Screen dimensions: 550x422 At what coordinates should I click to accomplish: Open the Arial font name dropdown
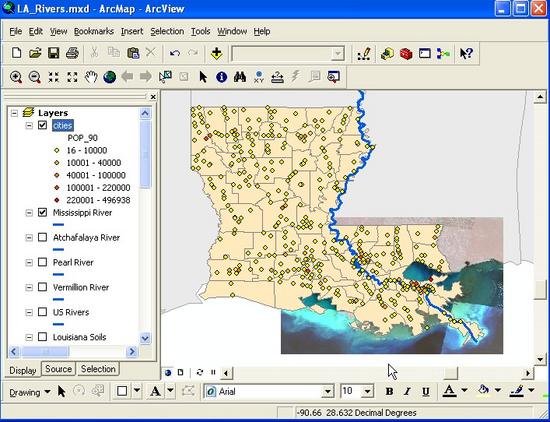(x=328, y=391)
